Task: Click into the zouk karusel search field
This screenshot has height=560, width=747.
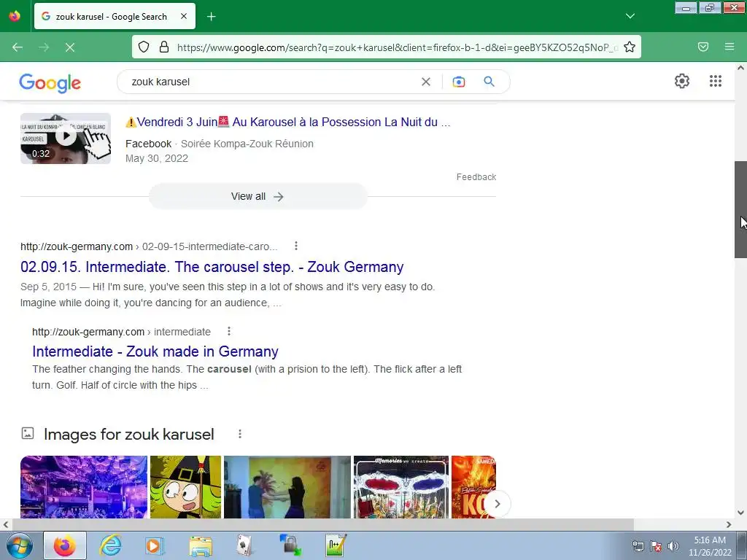Action: click(x=271, y=82)
